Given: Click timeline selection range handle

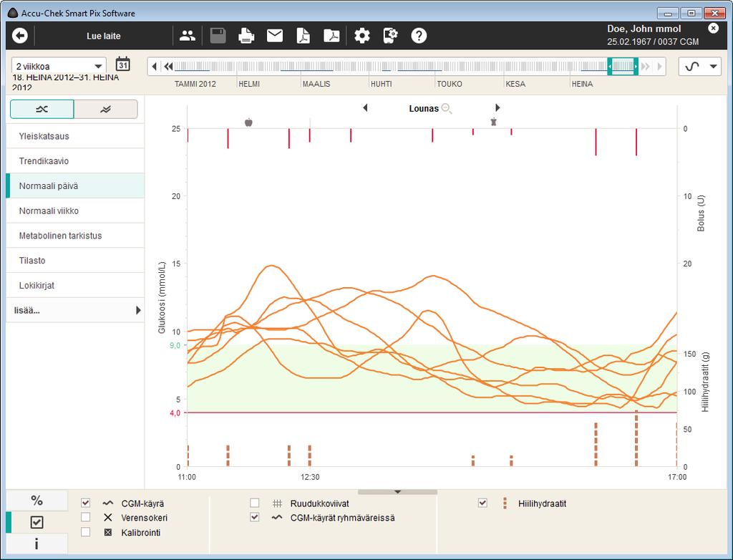Looking at the screenshot, I should (623, 67).
